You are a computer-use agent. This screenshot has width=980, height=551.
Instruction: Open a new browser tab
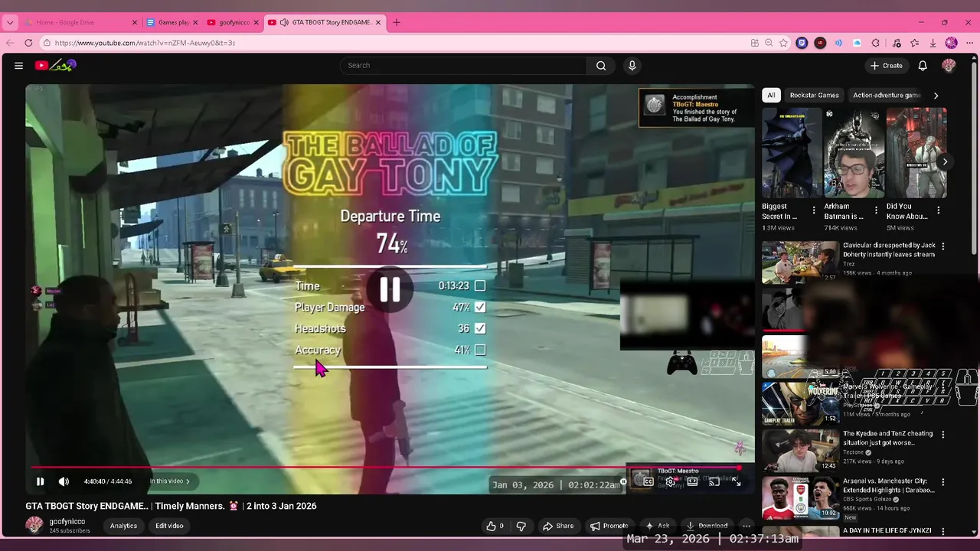pyautogui.click(x=397, y=22)
